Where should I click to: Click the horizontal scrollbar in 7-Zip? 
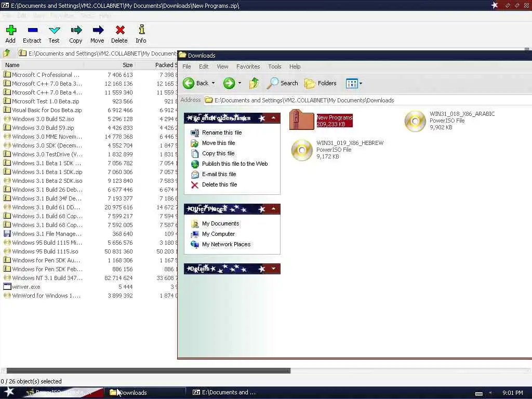148,370
